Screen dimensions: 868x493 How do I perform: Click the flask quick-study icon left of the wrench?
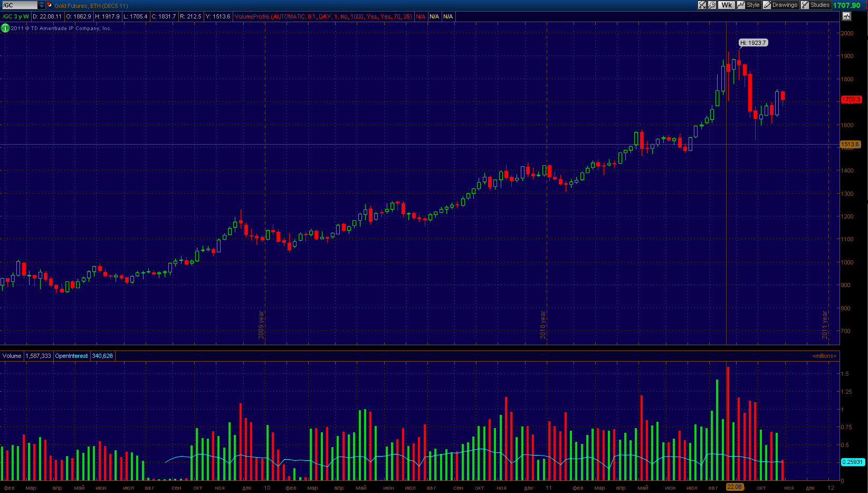702,5
